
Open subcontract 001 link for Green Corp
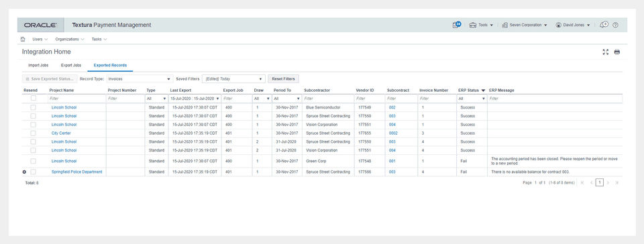(392, 161)
